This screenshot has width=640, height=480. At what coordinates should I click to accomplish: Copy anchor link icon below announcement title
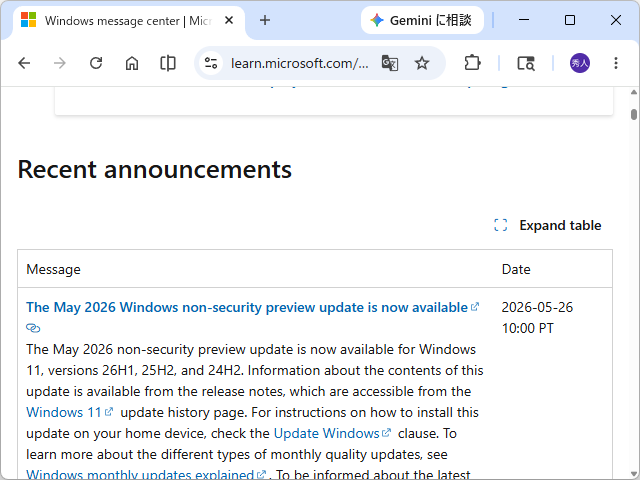point(33,328)
